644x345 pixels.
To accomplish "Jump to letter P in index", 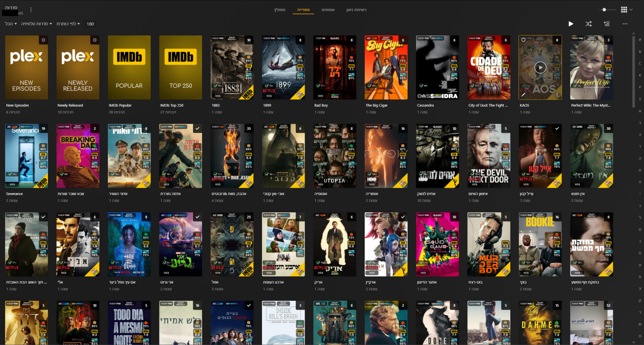I will (x=640, y=87).
